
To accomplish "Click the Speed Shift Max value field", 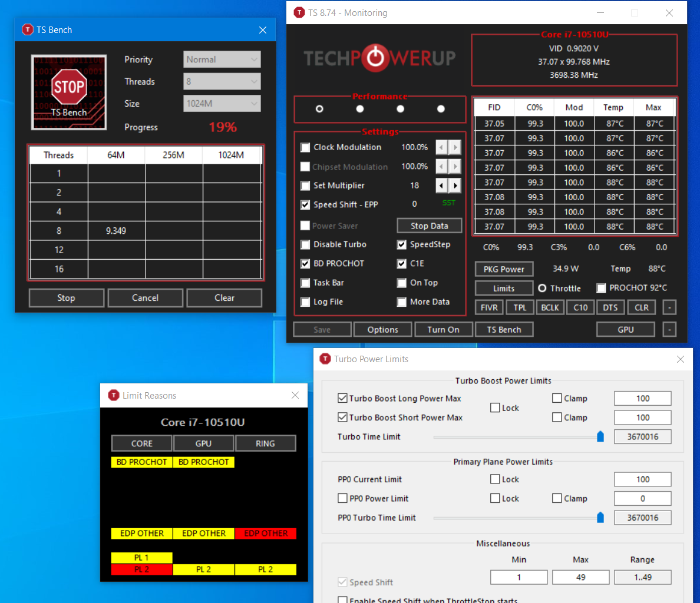I will point(580,577).
